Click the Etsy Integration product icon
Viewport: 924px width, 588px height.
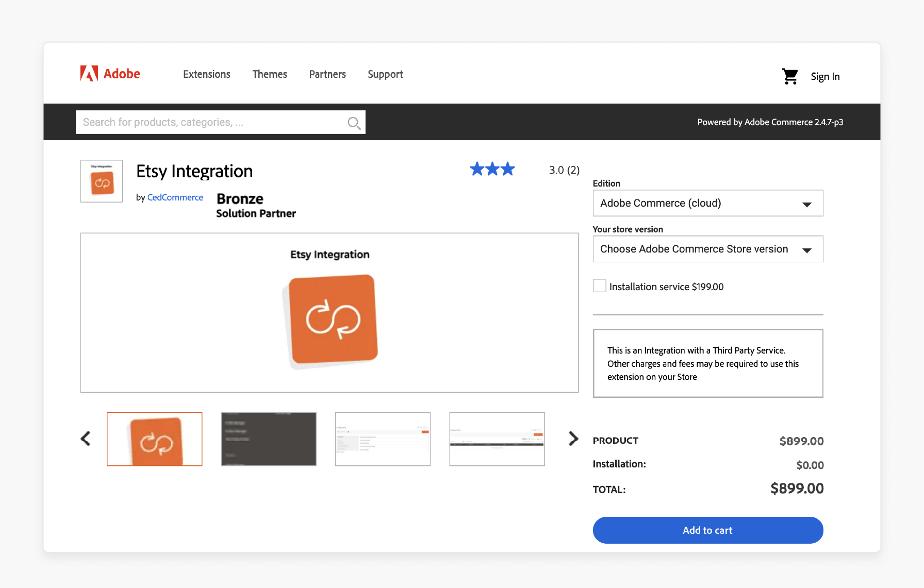pos(102,181)
